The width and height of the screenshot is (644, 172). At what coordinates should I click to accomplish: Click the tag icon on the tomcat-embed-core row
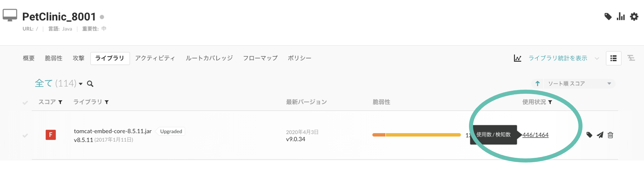589,135
